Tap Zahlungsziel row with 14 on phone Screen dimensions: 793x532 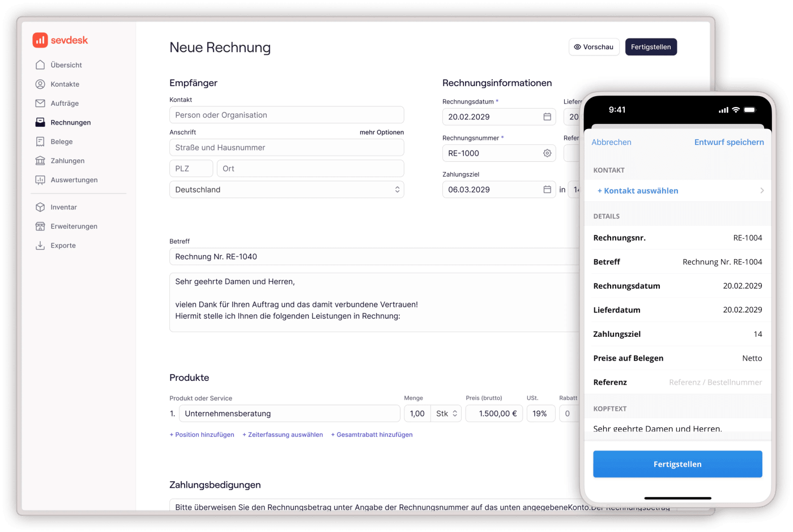(x=677, y=334)
